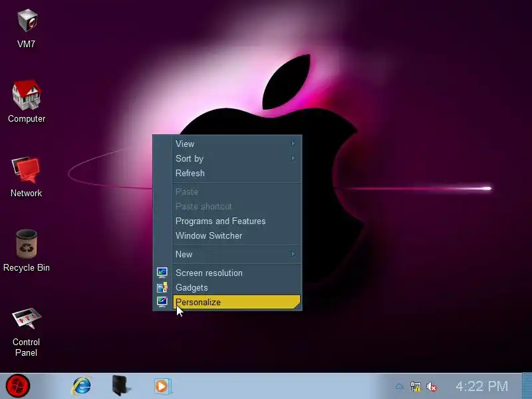Expand the New submenu arrow

tap(293, 253)
